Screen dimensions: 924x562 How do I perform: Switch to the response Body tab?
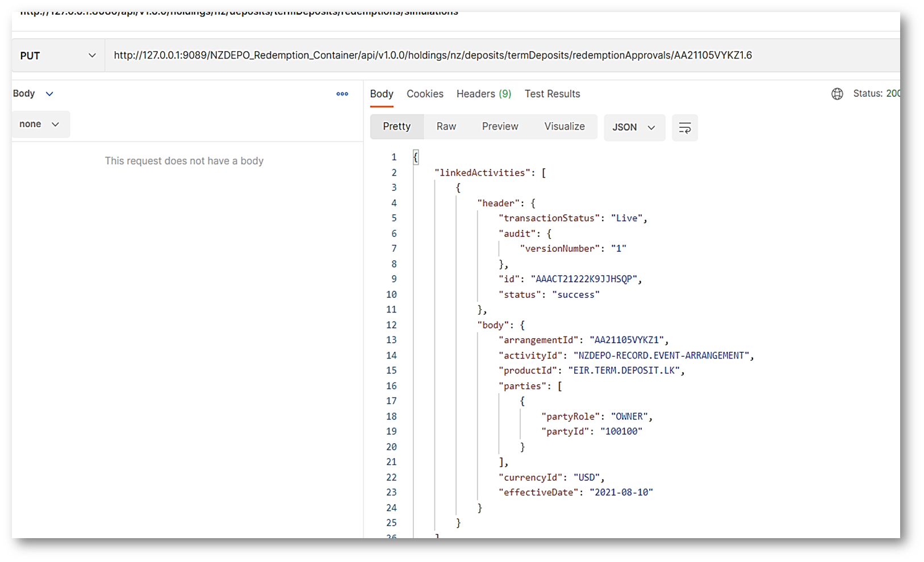[x=382, y=94]
